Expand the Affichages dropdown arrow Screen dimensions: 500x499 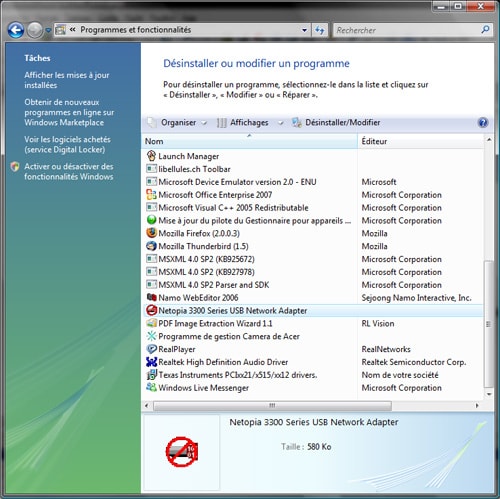(281, 123)
